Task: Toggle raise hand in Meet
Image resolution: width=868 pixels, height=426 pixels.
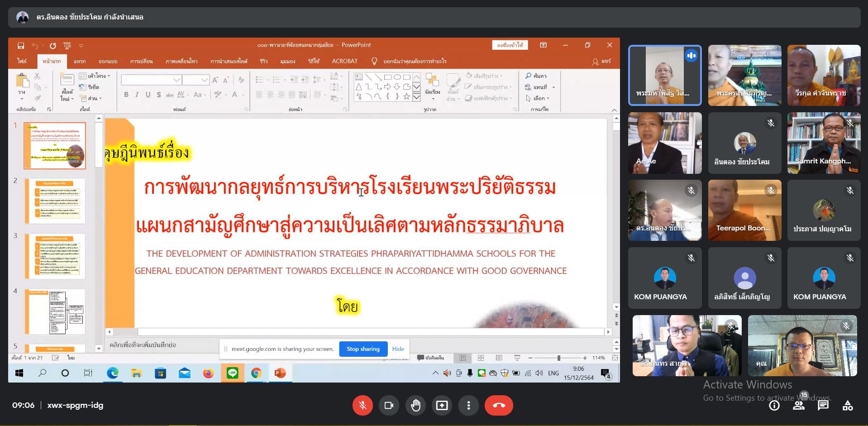Action: [415, 405]
